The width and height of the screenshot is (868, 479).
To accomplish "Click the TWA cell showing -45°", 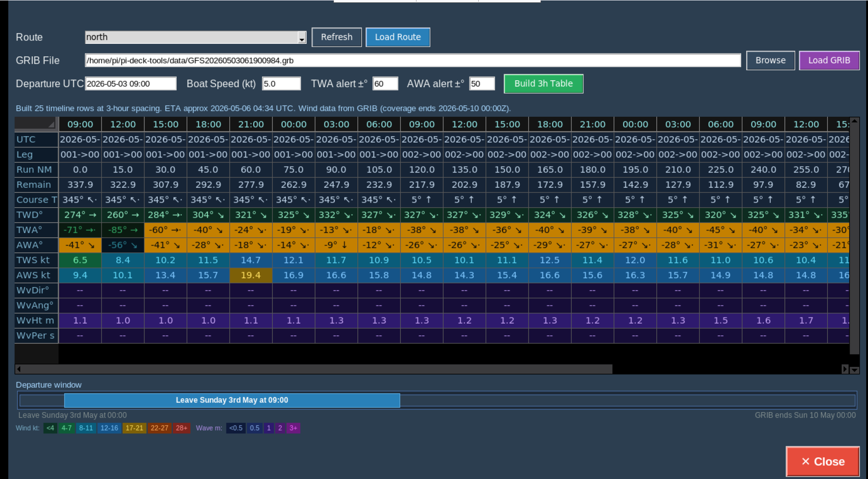I will tap(721, 230).
